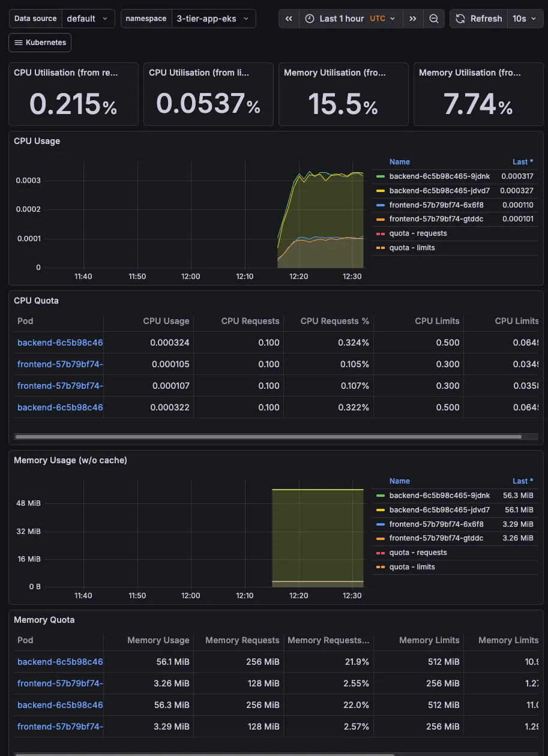Open the 10s refresh interval dropdown

[x=524, y=19]
